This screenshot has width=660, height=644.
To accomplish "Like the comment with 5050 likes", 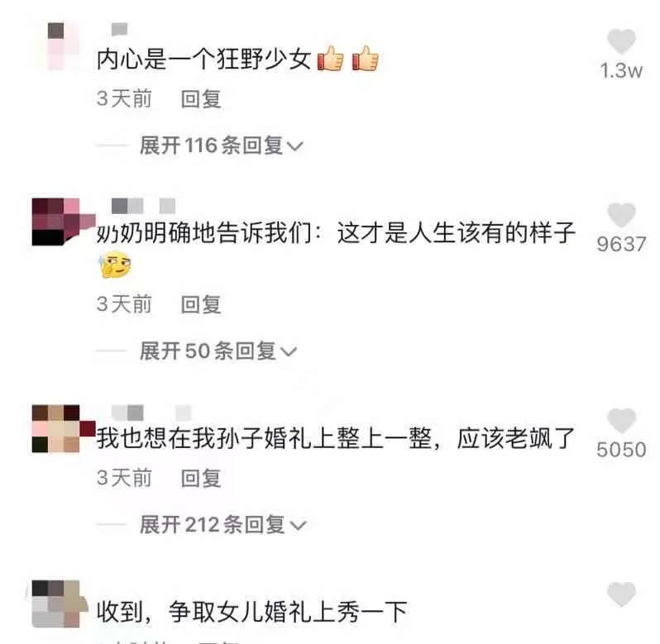I will pos(621,420).
